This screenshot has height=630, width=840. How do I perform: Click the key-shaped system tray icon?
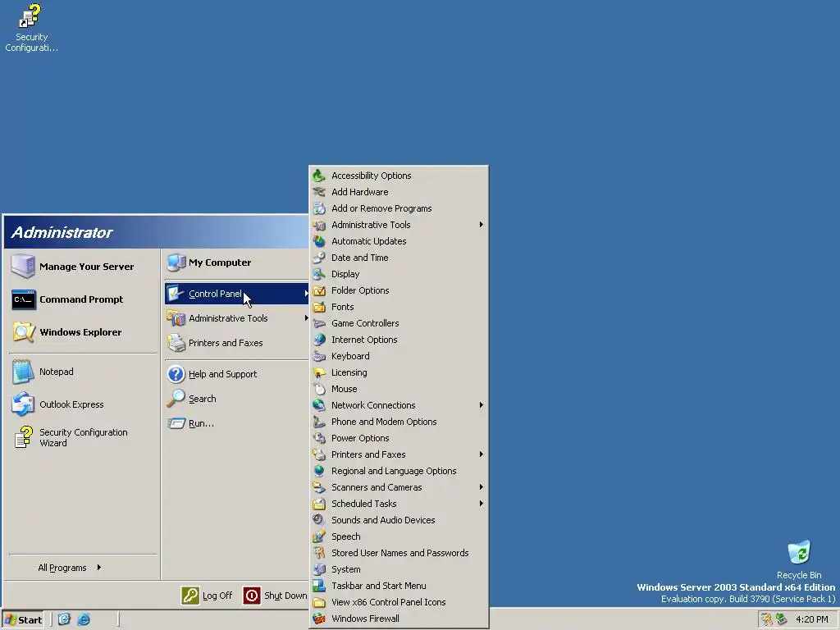[x=767, y=619]
